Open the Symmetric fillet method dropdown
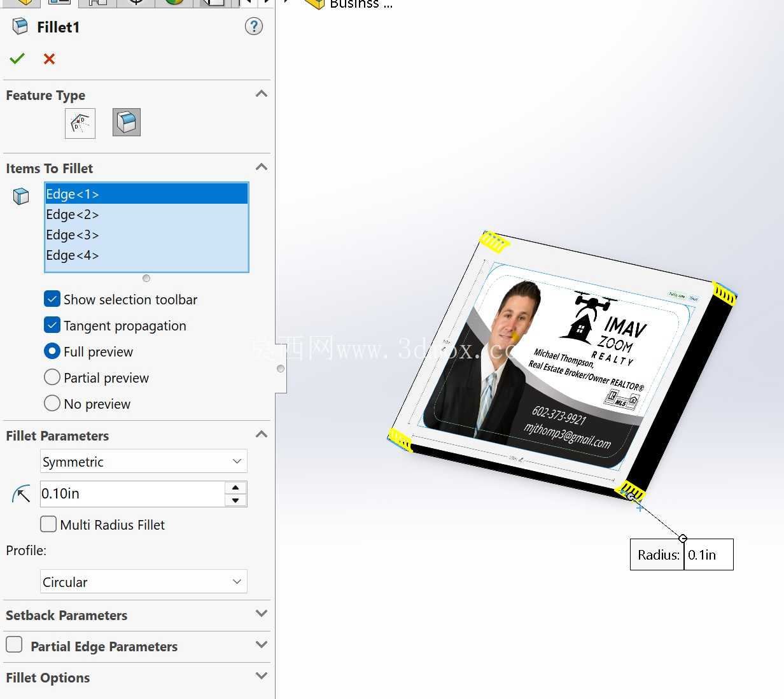Screen dimensions: 784x699 pyautogui.click(x=144, y=462)
